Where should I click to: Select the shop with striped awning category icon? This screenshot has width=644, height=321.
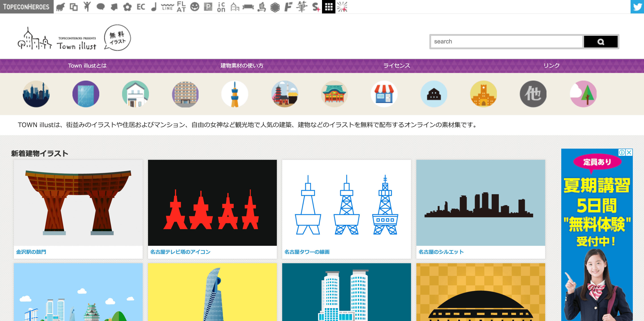384,94
